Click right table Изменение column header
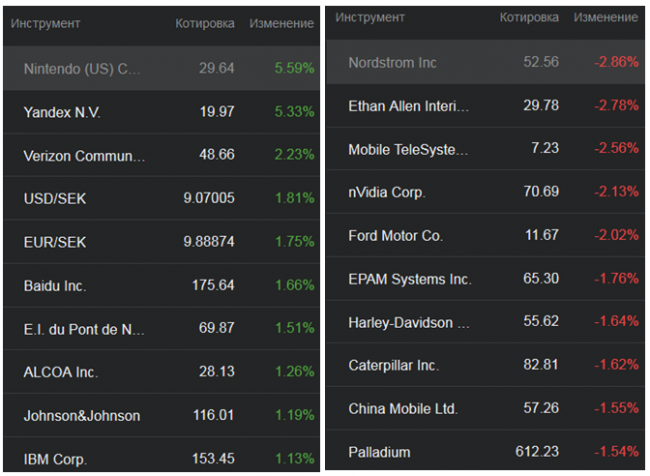 tap(606, 17)
